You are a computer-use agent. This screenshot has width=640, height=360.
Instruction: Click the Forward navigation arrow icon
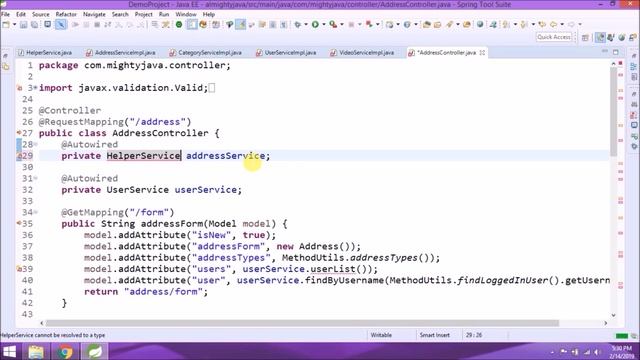tap(571, 24)
